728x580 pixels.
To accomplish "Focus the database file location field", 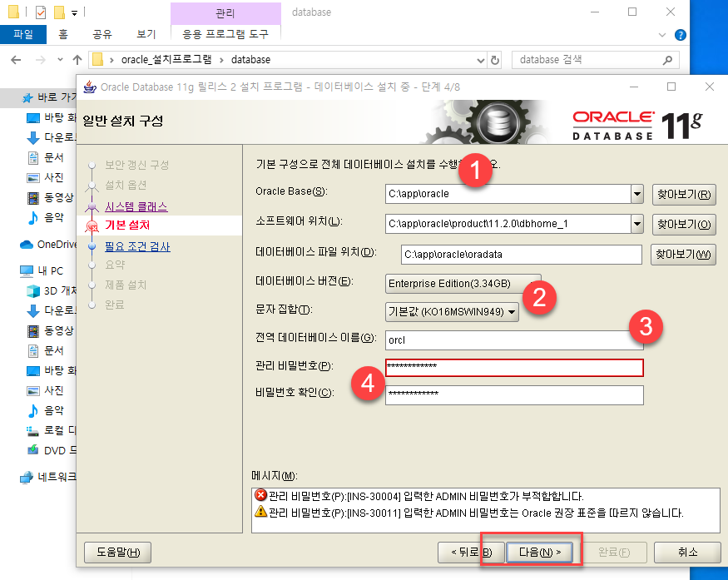I will [x=522, y=255].
